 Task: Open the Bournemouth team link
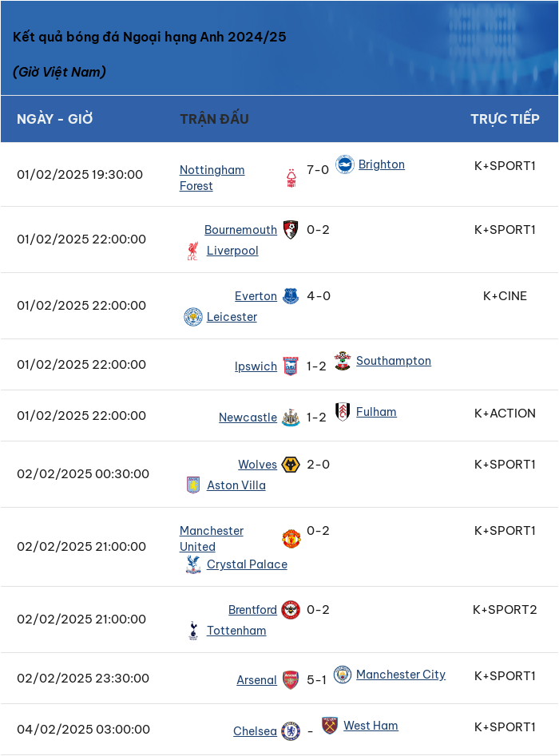coord(240,229)
